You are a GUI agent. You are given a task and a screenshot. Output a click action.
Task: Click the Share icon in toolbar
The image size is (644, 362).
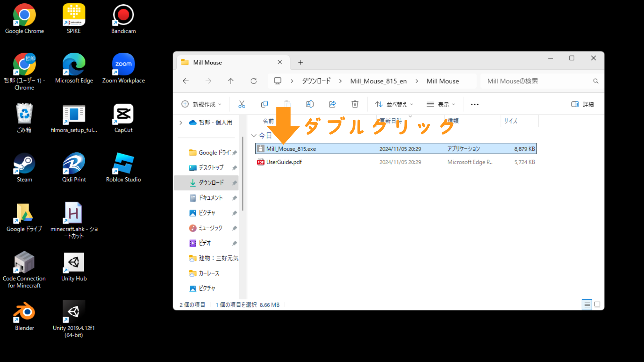coord(332,104)
